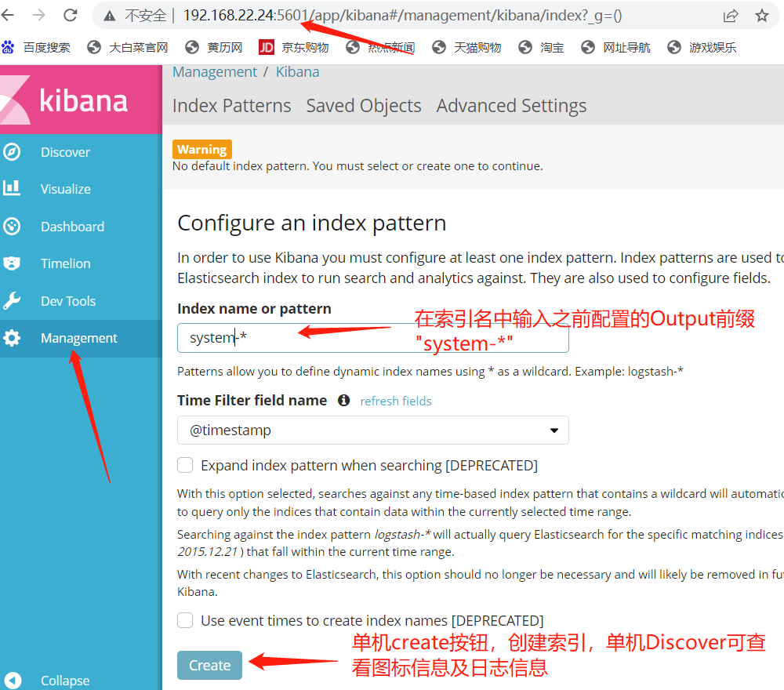Open Visualize in the sidebar
Screen dimensions: 784x690
pos(66,189)
